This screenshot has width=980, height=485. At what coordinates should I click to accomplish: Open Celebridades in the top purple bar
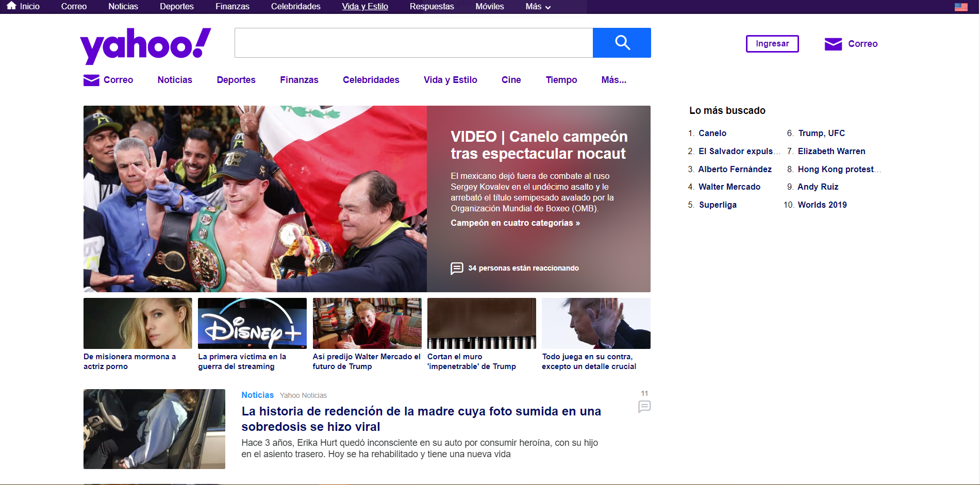point(296,7)
